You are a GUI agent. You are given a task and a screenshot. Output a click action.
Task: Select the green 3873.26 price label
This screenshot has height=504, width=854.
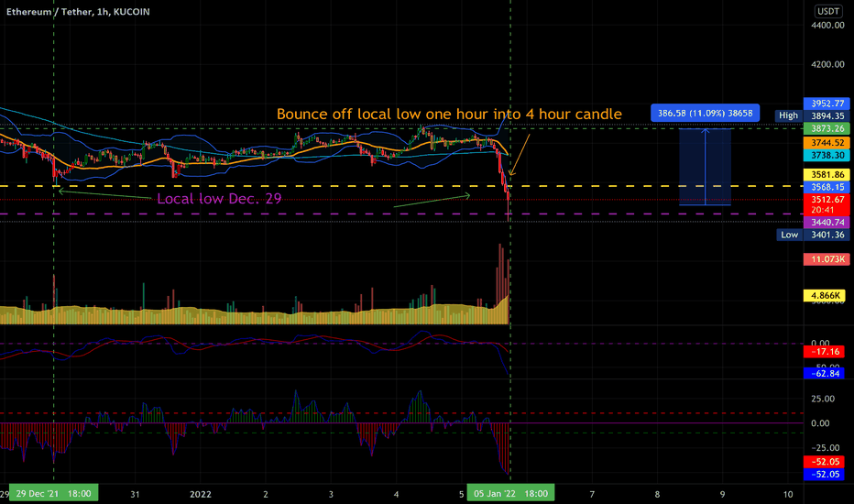pos(827,128)
